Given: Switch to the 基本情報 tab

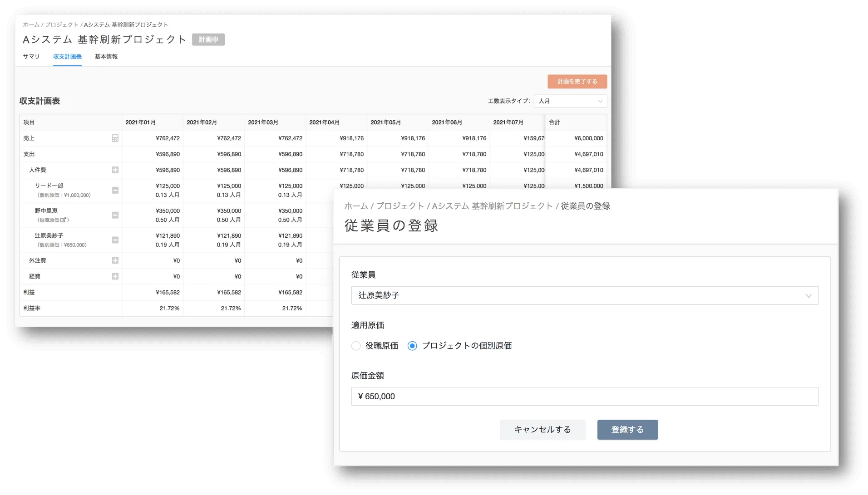Looking at the screenshot, I should coord(105,56).
